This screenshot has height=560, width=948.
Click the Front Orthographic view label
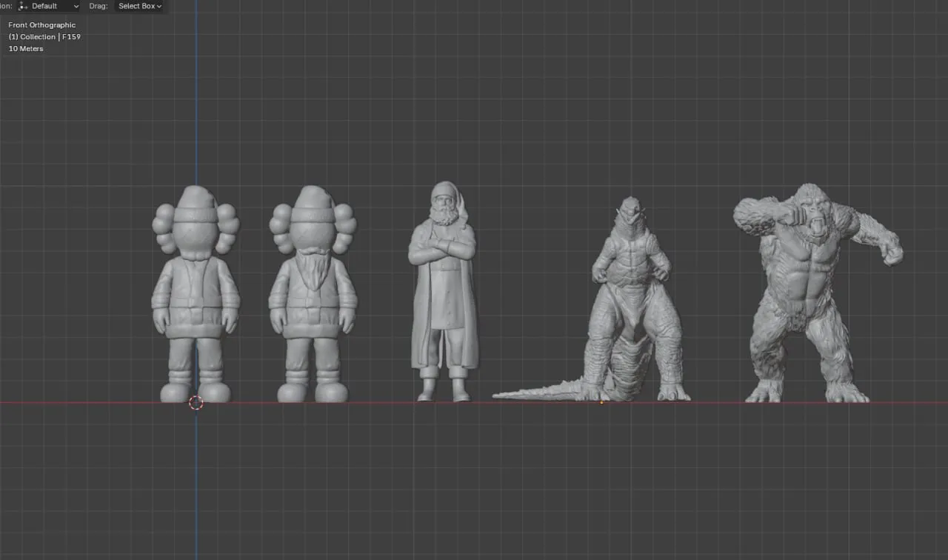click(42, 25)
